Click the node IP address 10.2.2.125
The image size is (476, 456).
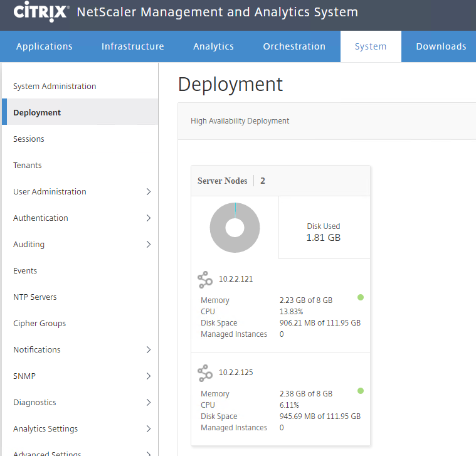[x=236, y=373]
